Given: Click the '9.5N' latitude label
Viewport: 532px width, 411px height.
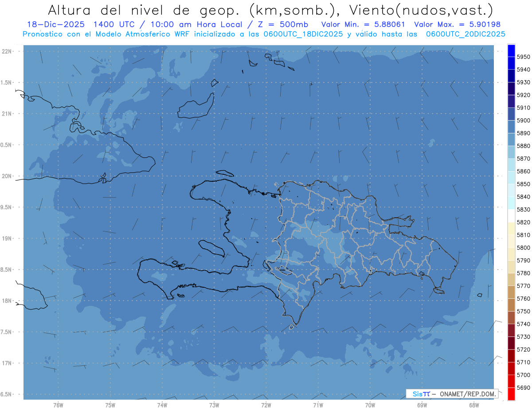Looking at the screenshot, I should pyautogui.click(x=6, y=207).
